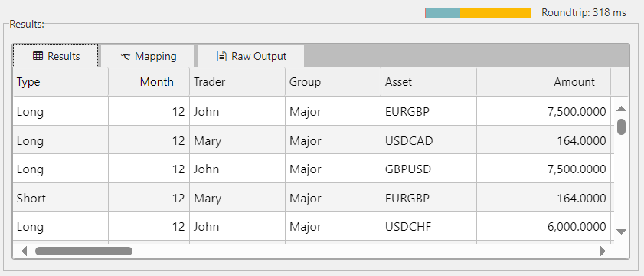
Task: Click the horizontal scrollbar left arrow
Action: (x=25, y=251)
